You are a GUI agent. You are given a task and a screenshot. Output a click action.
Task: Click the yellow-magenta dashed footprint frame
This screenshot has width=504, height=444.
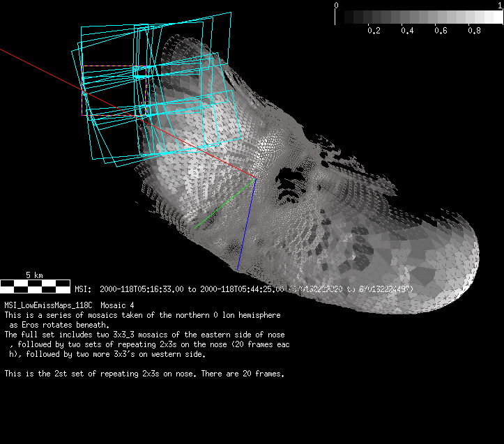click(114, 91)
